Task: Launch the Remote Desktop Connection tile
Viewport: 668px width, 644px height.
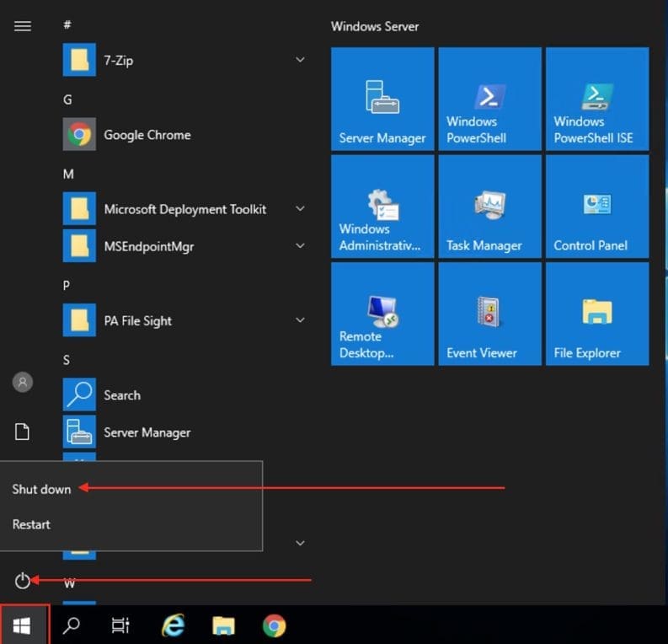Action: point(382,314)
